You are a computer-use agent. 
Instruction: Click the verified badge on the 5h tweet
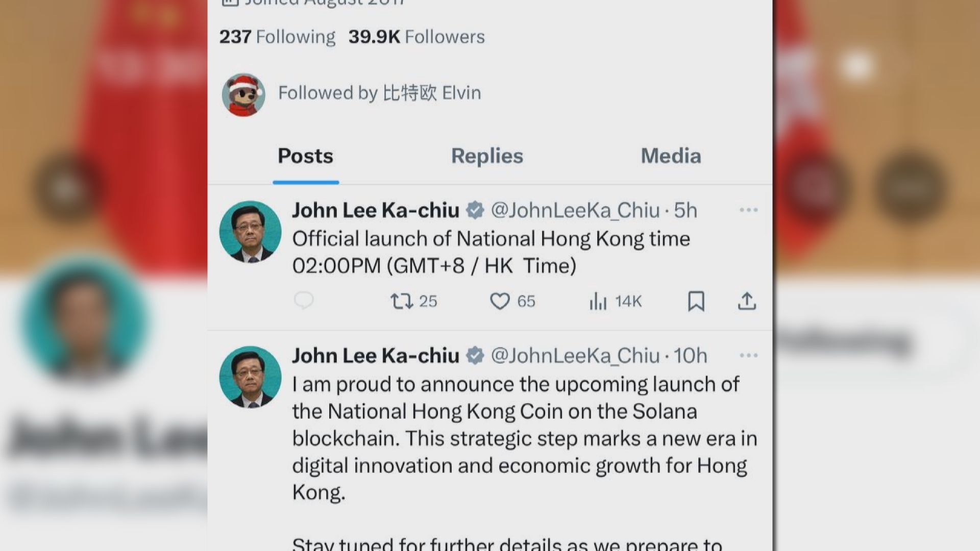coord(475,209)
